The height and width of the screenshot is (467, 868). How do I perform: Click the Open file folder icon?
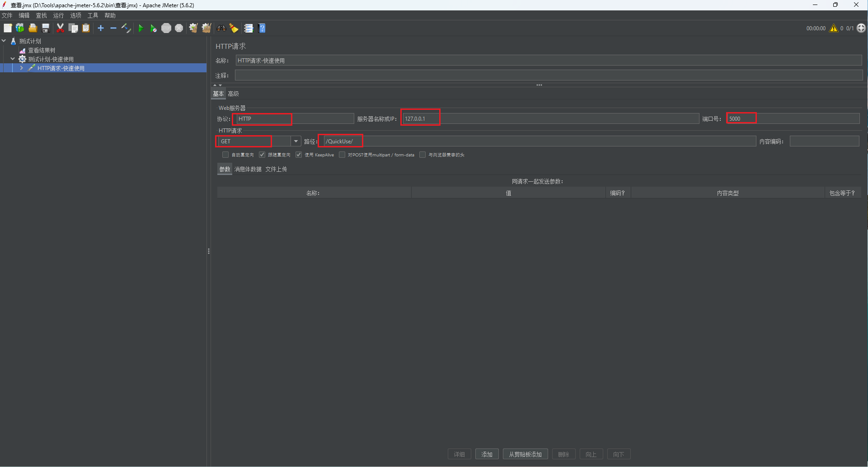click(x=33, y=28)
